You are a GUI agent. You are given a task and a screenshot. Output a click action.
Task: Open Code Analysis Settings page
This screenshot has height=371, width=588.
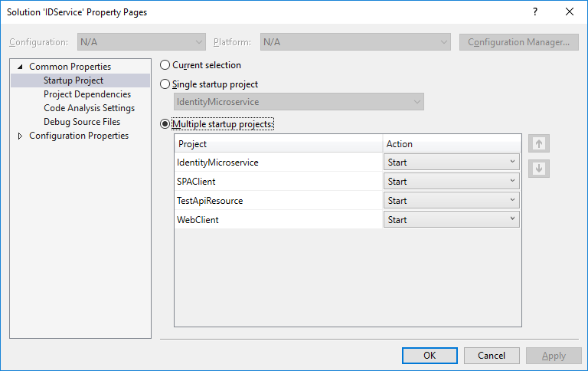pos(89,108)
